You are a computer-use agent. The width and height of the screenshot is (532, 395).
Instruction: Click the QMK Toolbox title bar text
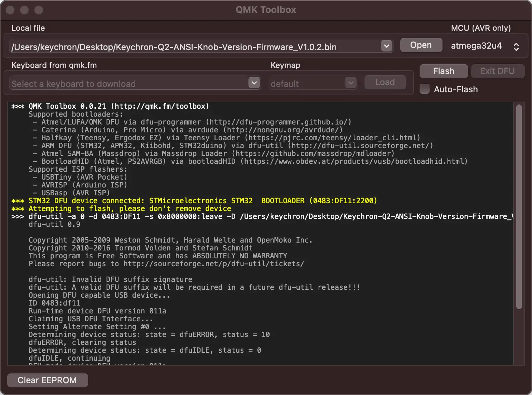click(266, 10)
